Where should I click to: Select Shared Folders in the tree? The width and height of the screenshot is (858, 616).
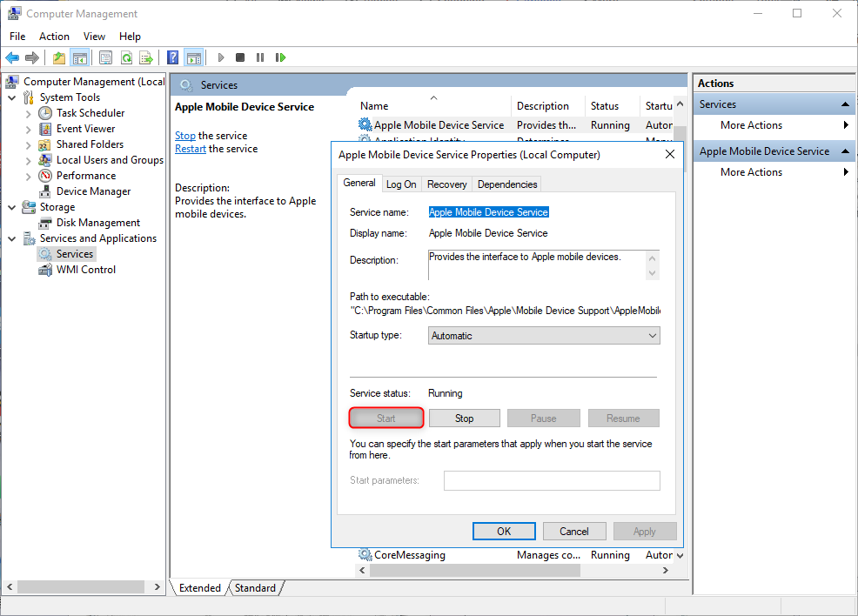(90, 144)
